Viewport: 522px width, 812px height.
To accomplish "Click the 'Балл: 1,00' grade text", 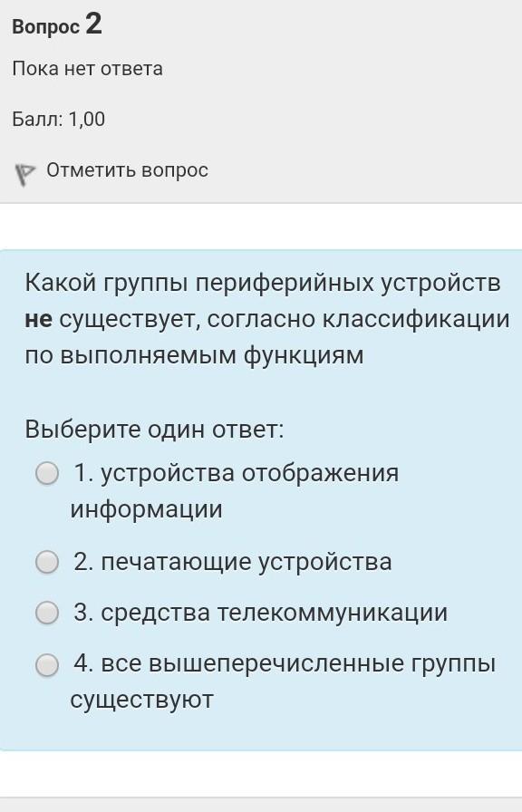I will coord(59,119).
